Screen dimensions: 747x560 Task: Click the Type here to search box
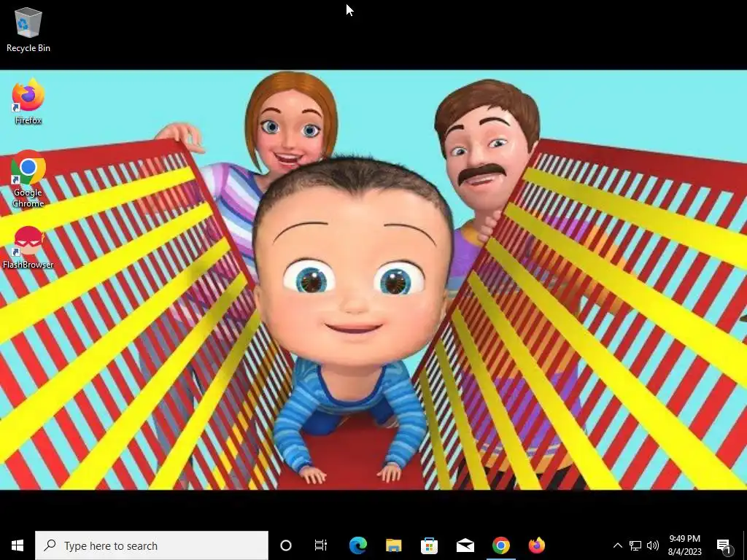152,545
